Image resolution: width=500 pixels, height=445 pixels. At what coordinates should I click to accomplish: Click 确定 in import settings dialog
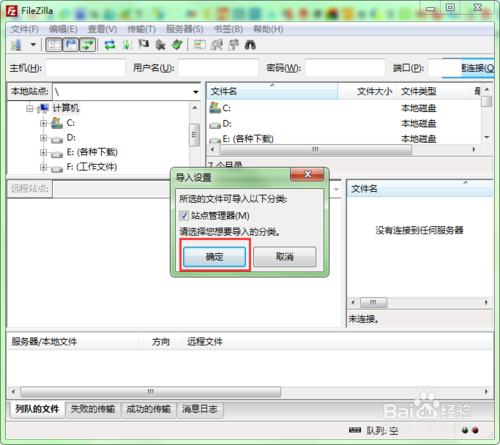[214, 257]
